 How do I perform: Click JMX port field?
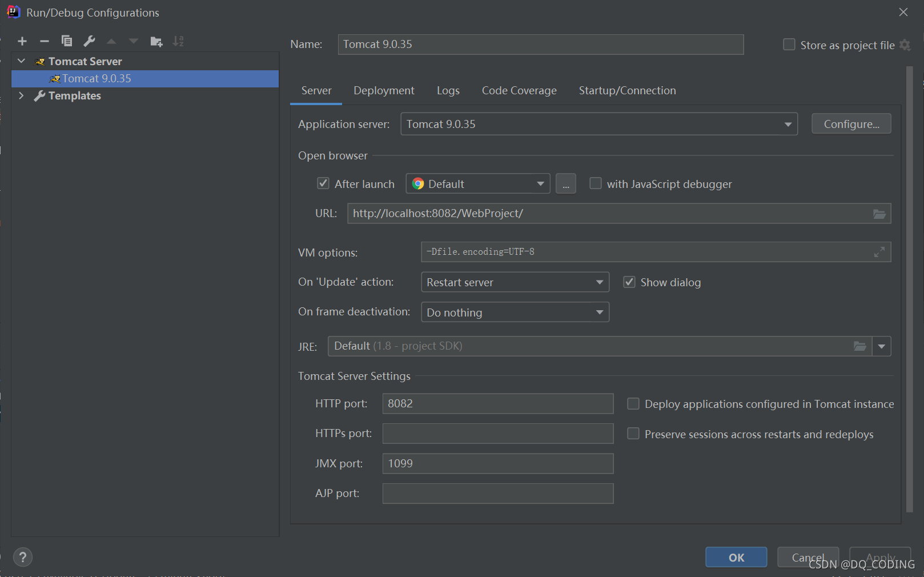click(498, 464)
